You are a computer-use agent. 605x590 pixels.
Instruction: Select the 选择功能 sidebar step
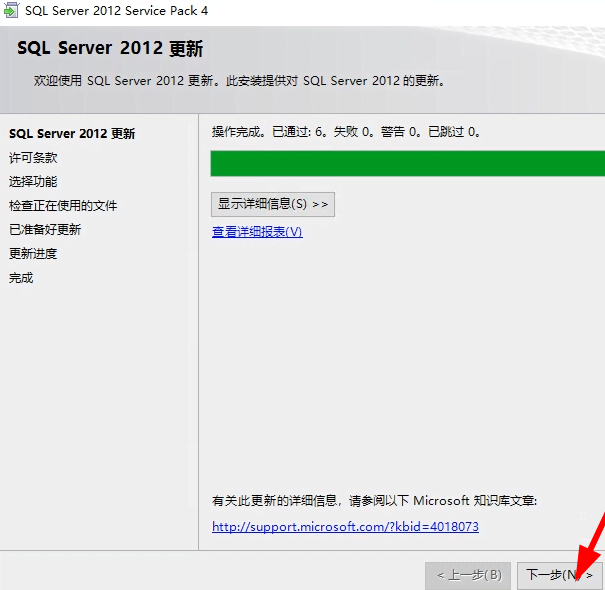point(33,182)
